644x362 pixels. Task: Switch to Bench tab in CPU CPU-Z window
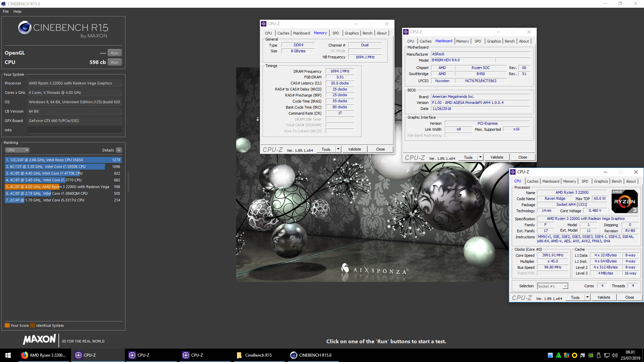tap(616, 181)
